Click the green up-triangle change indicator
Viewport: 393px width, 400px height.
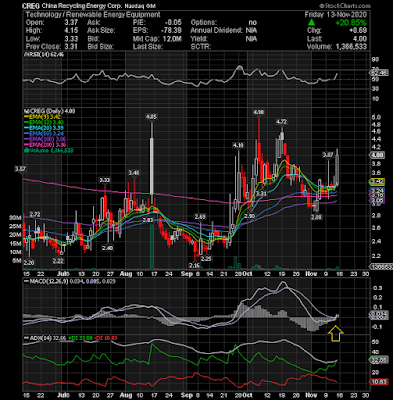tap(311, 22)
